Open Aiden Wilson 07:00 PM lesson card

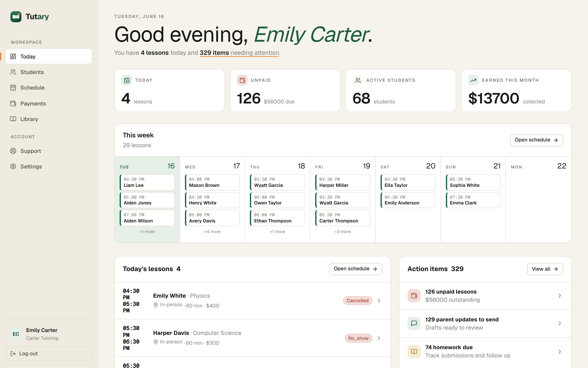pyautogui.click(x=147, y=218)
